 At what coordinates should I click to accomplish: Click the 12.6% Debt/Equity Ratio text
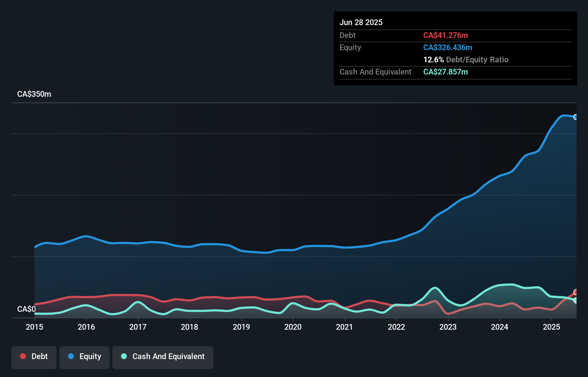click(x=466, y=59)
